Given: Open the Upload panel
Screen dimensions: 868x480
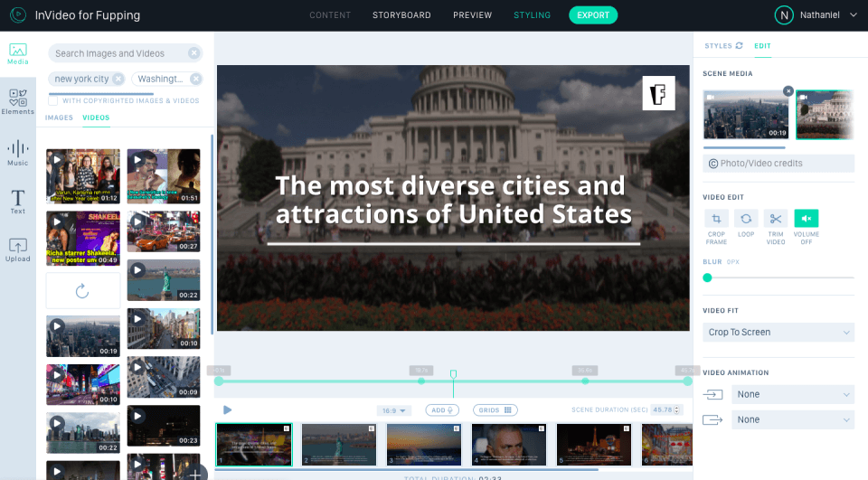Looking at the screenshot, I should [18, 249].
